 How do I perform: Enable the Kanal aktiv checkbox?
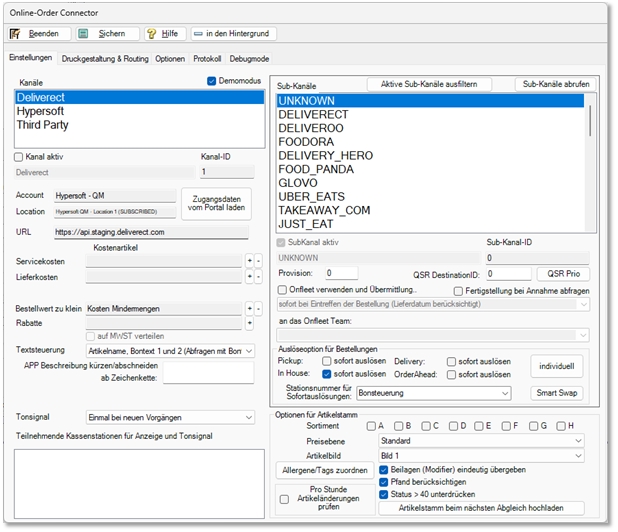click(19, 157)
